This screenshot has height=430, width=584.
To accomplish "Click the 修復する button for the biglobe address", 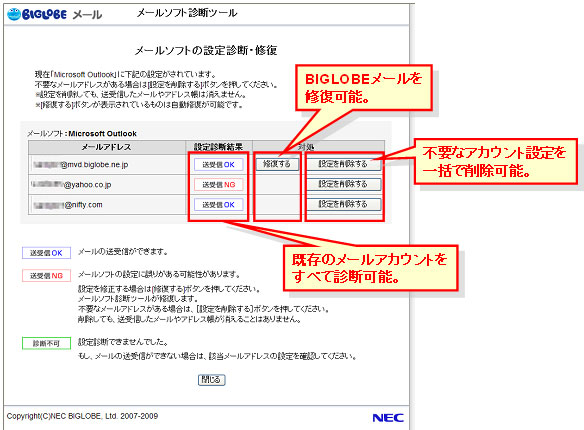I will tap(277, 164).
